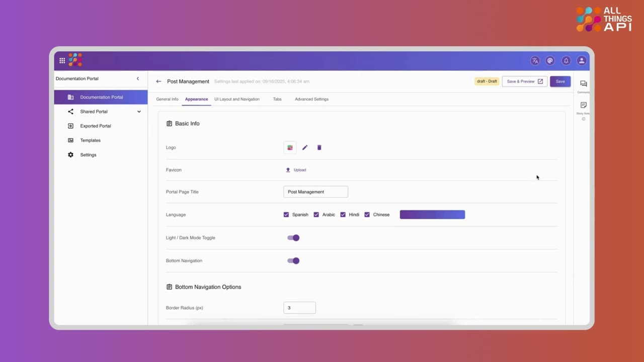644x362 pixels.
Task: Switch to the Tabs tab
Action: (x=277, y=99)
